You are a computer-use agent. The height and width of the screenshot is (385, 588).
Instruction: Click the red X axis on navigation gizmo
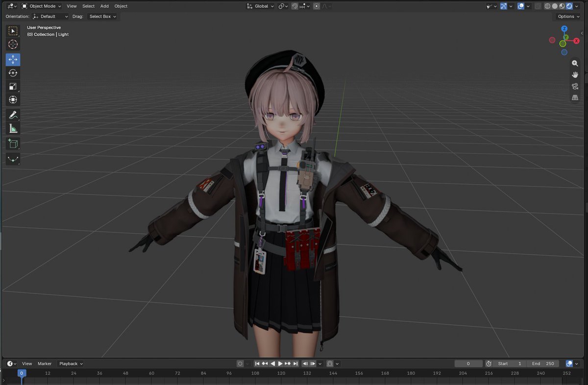[x=576, y=41]
